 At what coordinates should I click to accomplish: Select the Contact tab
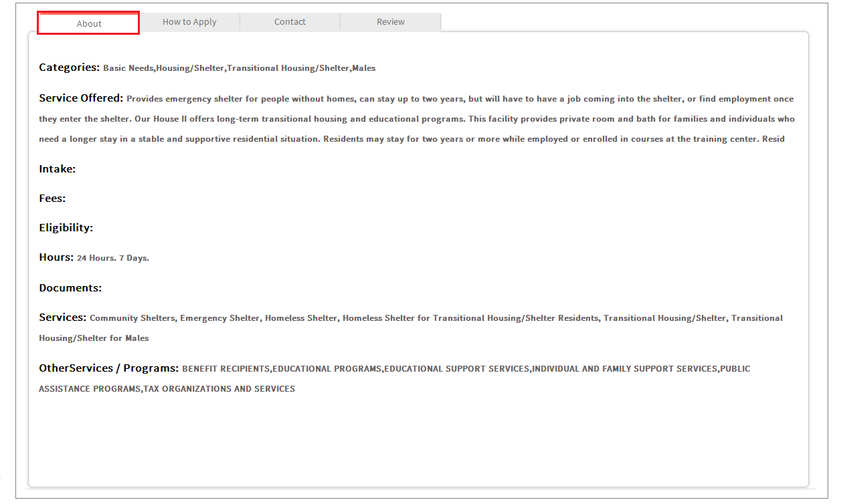pos(290,22)
